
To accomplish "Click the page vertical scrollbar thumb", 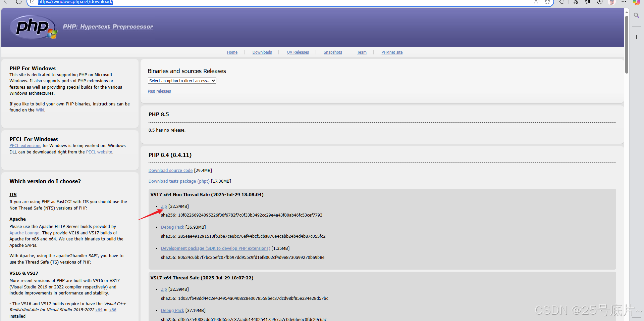I will click(x=627, y=44).
